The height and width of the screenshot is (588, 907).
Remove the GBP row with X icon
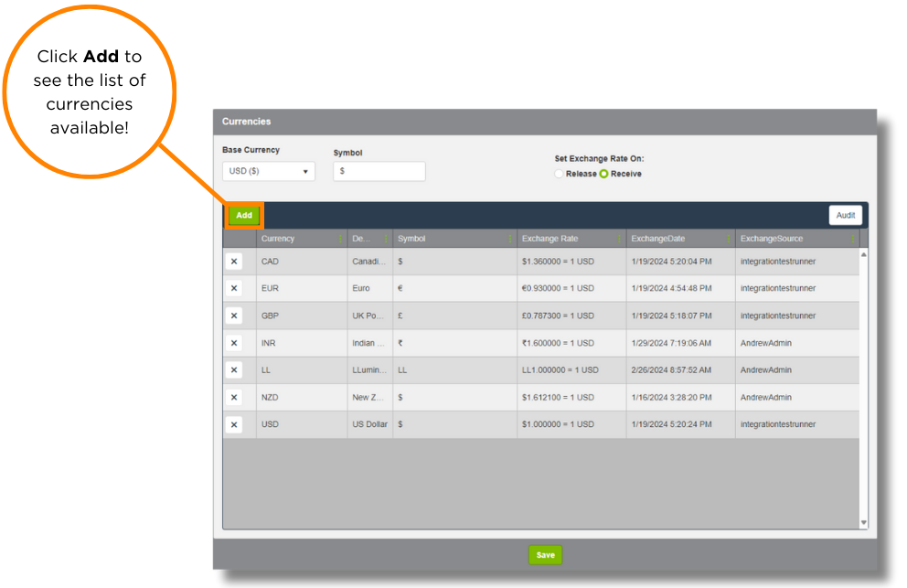click(x=234, y=316)
